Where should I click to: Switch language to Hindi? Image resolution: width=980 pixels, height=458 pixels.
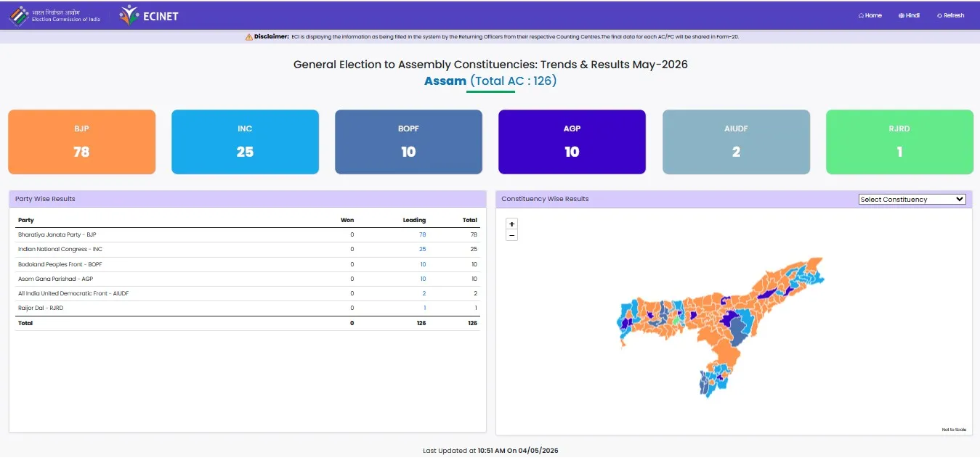(909, 15)
